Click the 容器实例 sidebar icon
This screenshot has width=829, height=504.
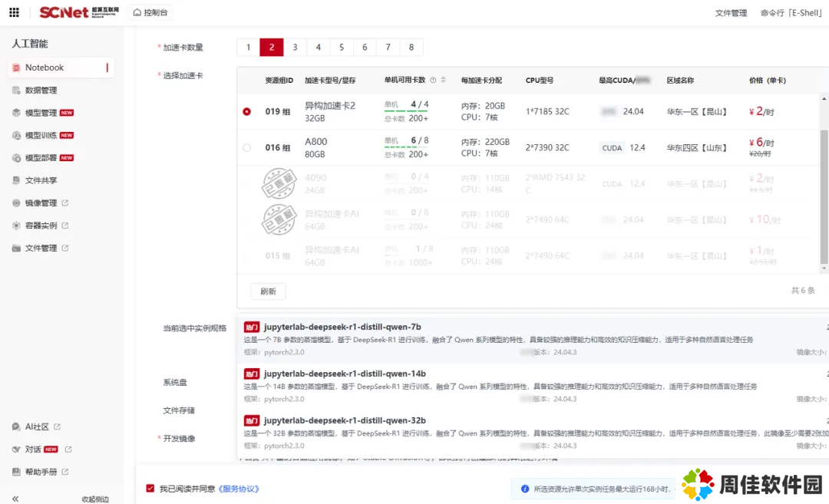coord(16,226)
